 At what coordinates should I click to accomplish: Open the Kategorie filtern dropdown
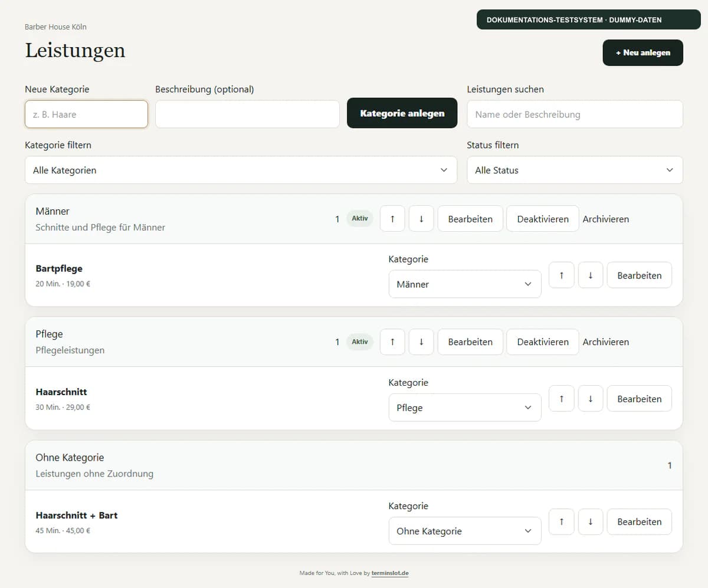(241, 170)
